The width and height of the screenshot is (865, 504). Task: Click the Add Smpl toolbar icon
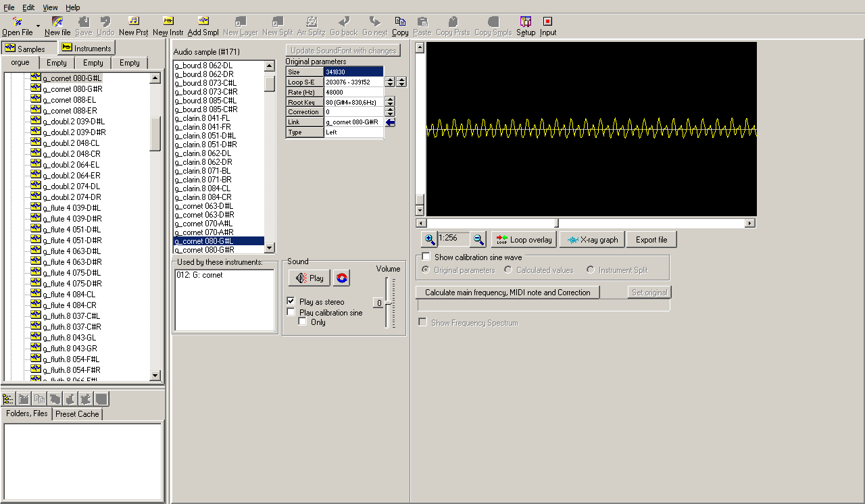pyautogui.click(x=203, y=22)
